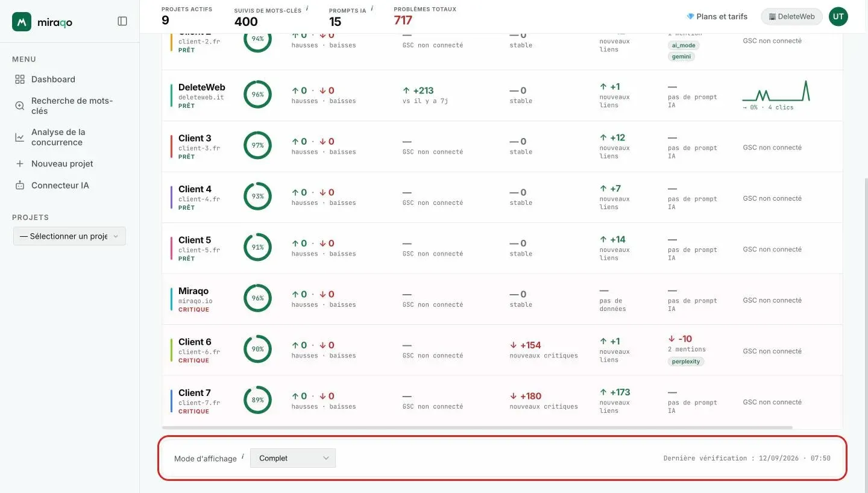This screenshot has height=493, width=868.
Task: Click the 89% score ring for Client 7
Action: point(257,400)
